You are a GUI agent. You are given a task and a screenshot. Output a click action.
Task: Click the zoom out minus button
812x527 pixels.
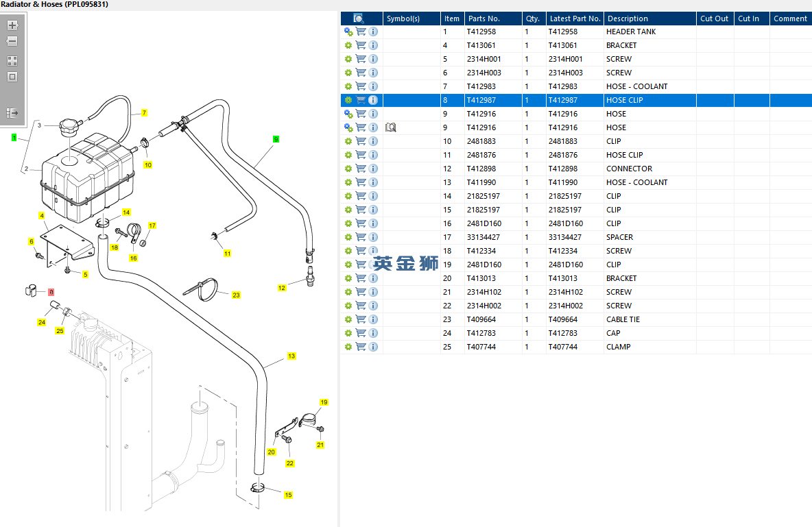pyautogui.click(x=12, y=42)
